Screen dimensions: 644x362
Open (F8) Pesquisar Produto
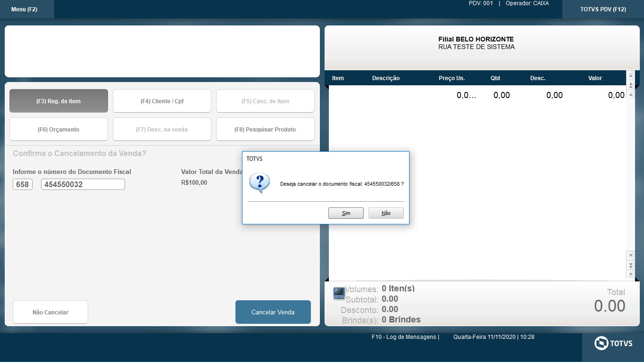point(265,129)
